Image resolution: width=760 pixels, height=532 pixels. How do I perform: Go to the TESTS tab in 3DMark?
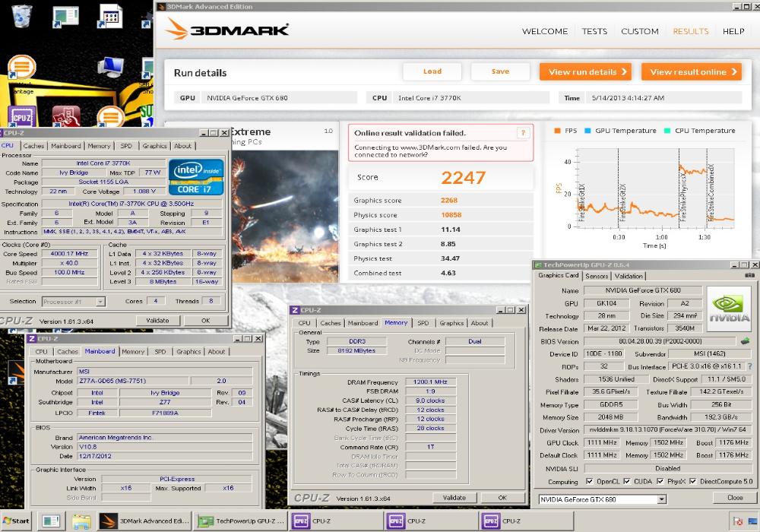click(594, 31)
